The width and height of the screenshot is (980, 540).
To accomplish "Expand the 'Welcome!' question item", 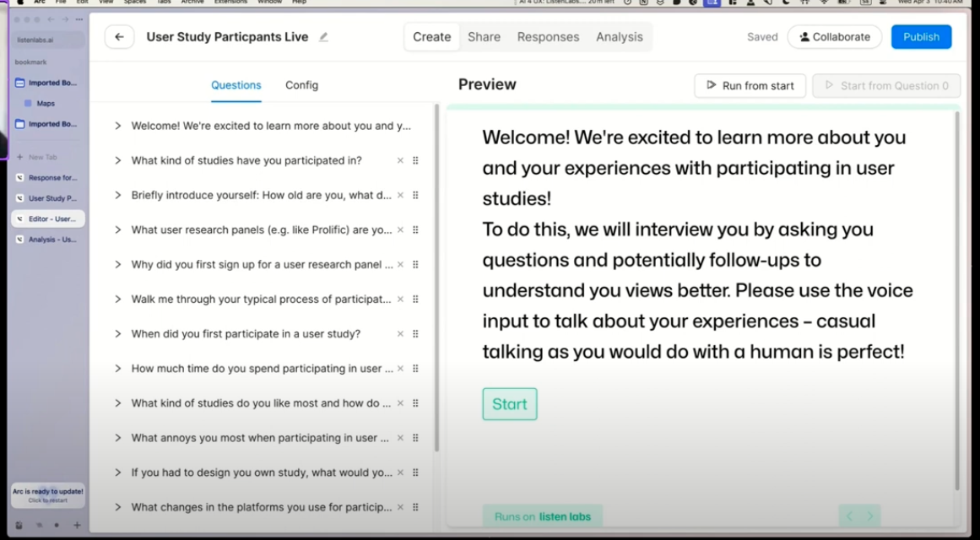I will click(118, 126).
